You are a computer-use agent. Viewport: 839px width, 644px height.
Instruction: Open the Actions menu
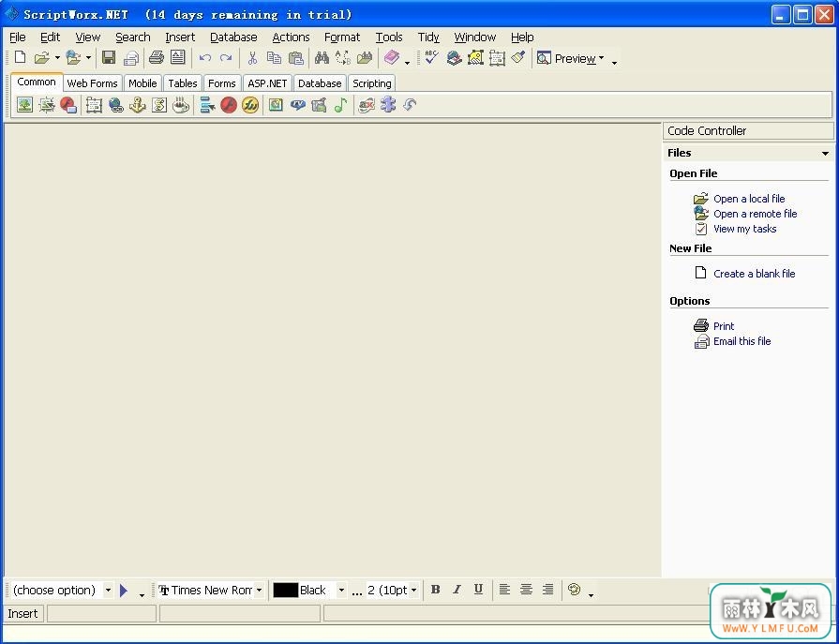click(291, 37)
